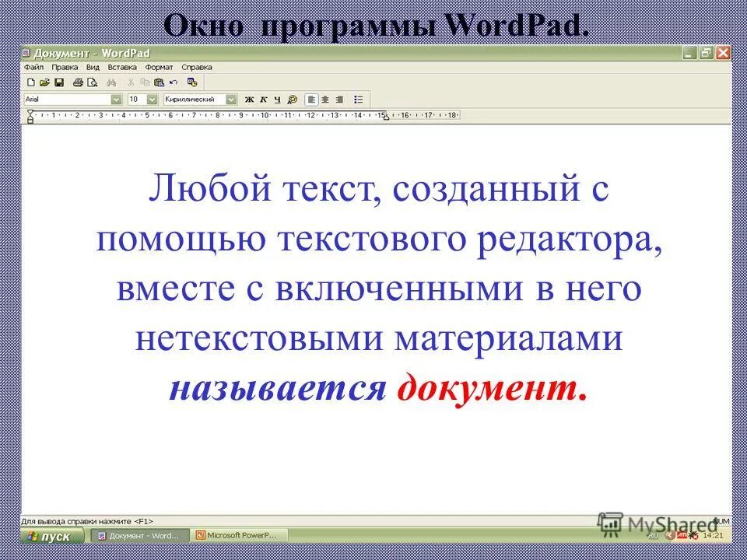Open the Вставка menu
The height and width of the screenshot is (560, 747).
tap(122, 68)
